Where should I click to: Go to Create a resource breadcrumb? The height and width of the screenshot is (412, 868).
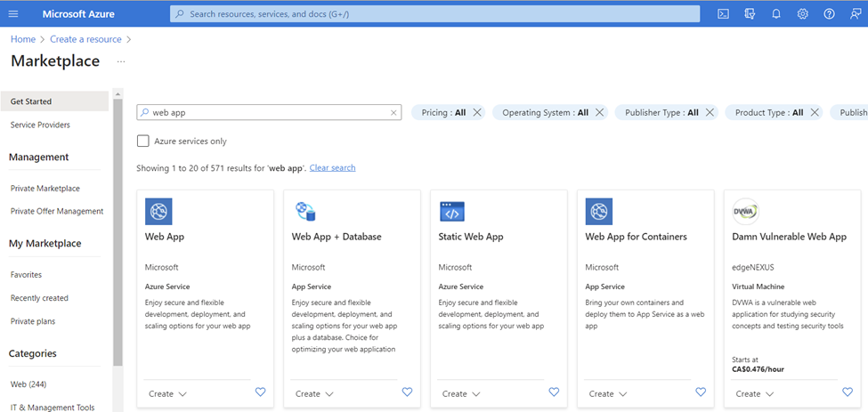coord(85,39)
